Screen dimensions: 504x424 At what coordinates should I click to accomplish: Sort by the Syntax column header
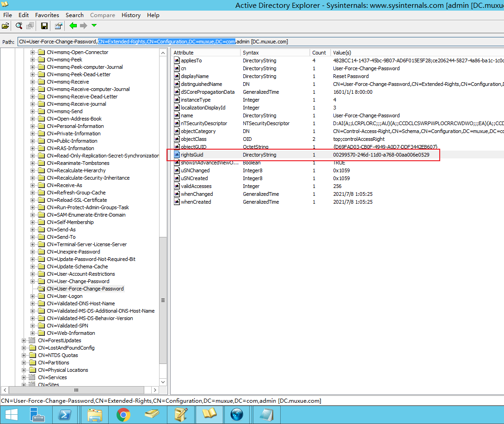click(275, 53)
